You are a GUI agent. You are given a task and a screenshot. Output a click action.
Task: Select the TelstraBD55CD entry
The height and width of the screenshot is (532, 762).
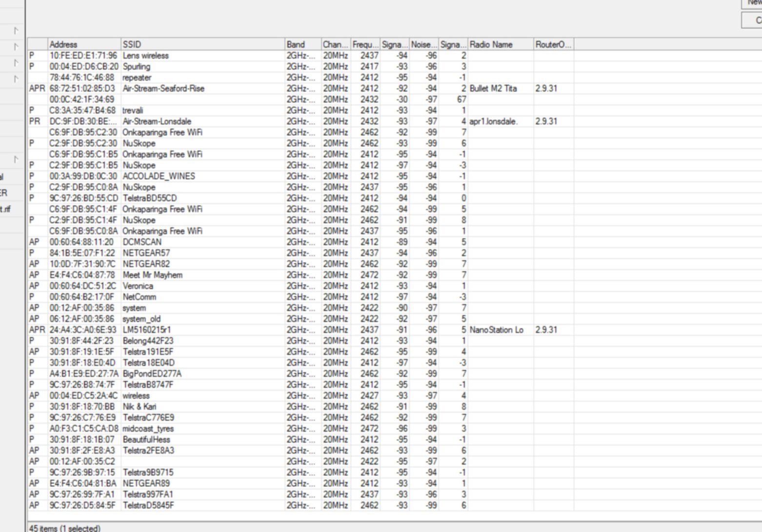[149, 198]
